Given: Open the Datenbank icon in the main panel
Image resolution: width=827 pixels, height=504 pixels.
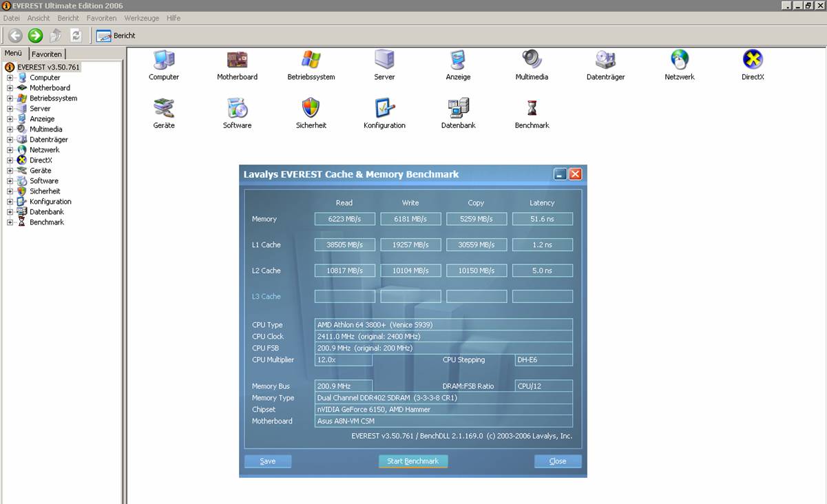Looking at the screenshot, I should [458, 108].
